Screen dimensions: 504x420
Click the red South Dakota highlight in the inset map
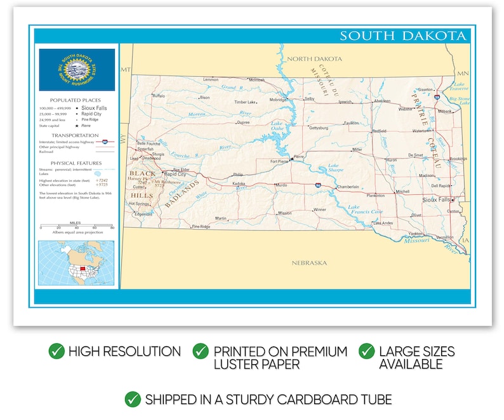(83, 268)
